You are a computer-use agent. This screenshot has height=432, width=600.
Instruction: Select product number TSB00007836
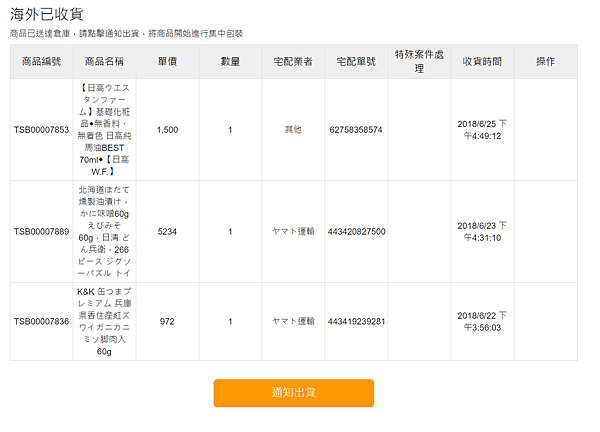pos(41,322)
